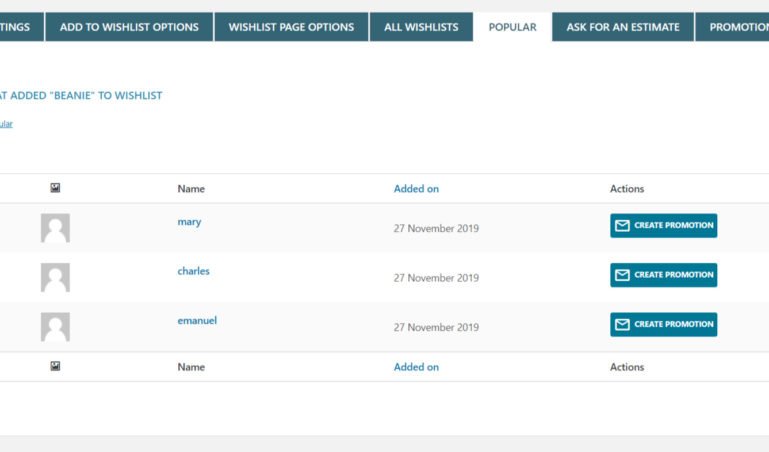
Task: Click emanuel's avatar thumbnail
Action: (x=55, y=327)
